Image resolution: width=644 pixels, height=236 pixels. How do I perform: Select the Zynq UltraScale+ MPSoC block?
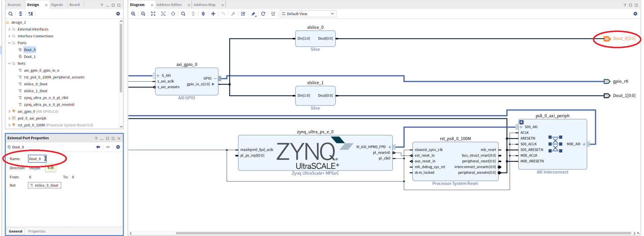[x=315, y=153]
